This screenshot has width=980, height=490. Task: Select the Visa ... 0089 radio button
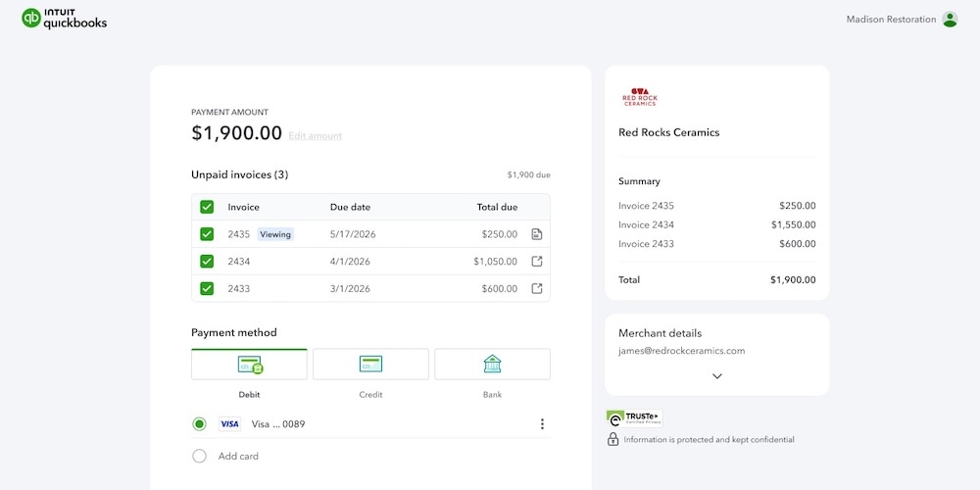click(199, 424)
